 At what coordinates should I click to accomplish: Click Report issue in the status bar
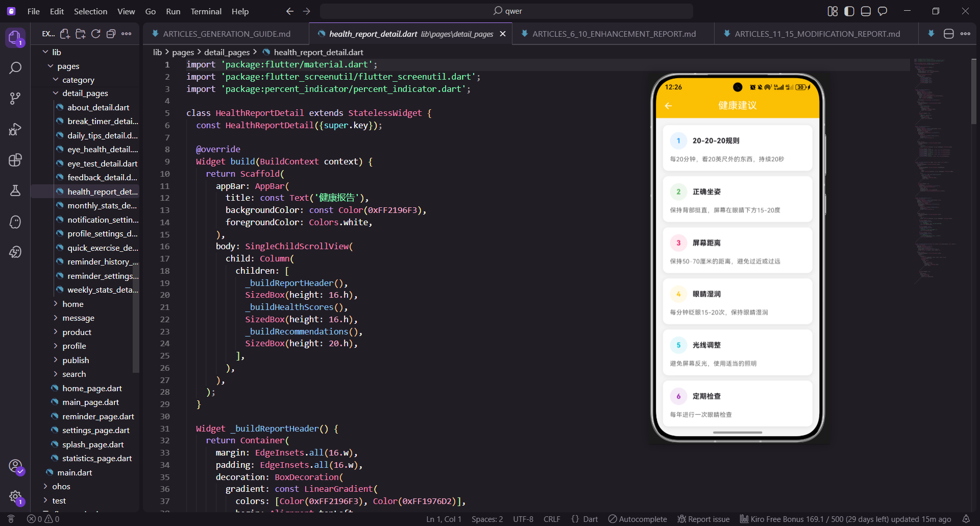[x=703, y=519]
